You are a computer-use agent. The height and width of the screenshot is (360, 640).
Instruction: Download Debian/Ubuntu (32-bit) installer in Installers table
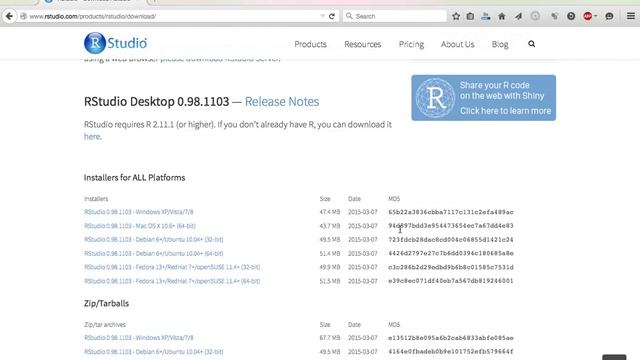coord(153,240)
